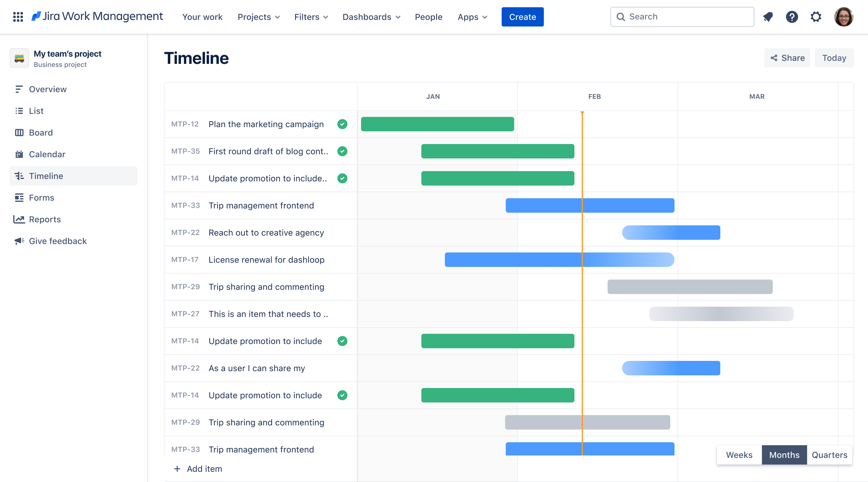Open the People menu item

click(429, 17)
